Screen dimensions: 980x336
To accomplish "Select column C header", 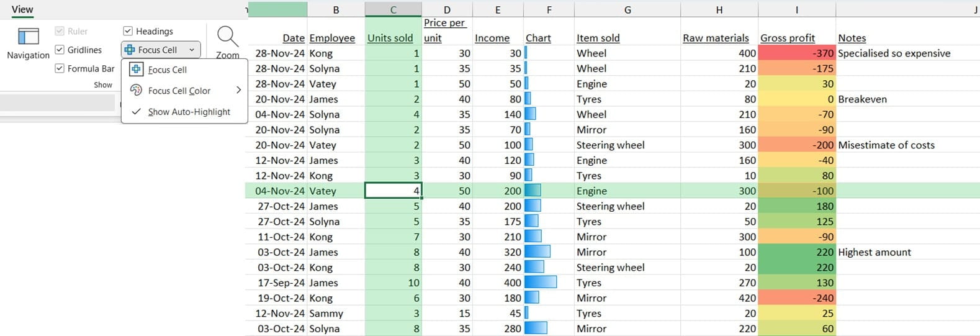I will click(x=393, y=9).
